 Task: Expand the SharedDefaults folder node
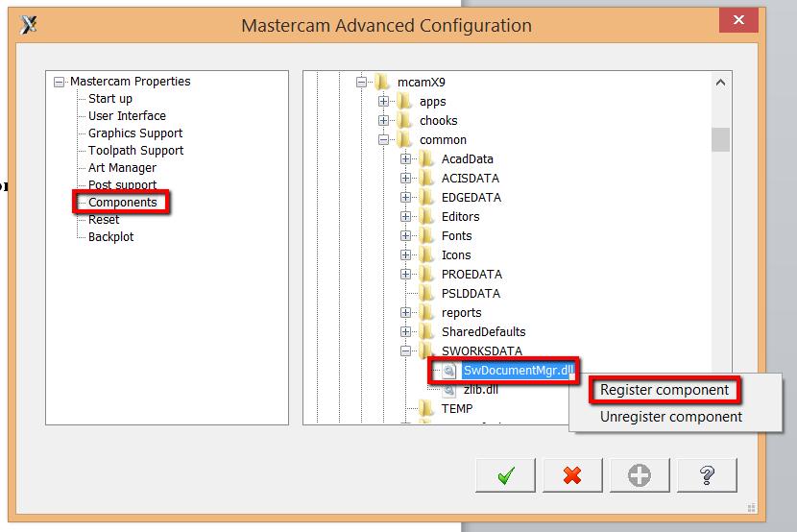(x=405, y=332)
